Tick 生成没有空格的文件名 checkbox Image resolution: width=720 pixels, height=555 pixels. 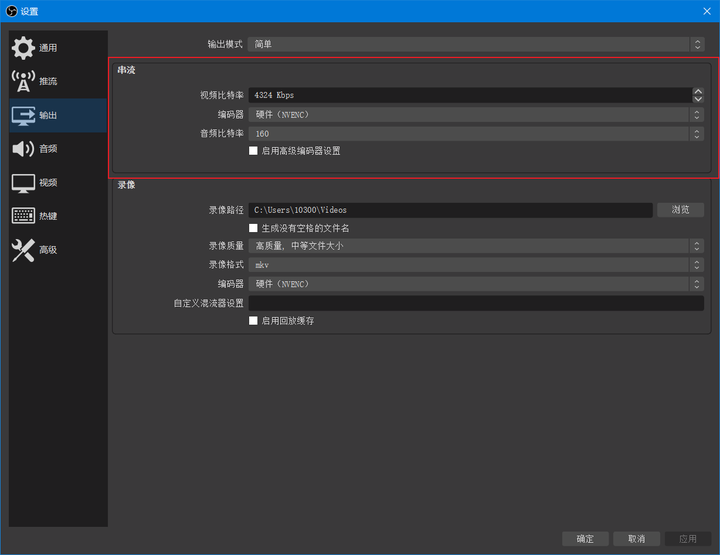tap(253, 228)
